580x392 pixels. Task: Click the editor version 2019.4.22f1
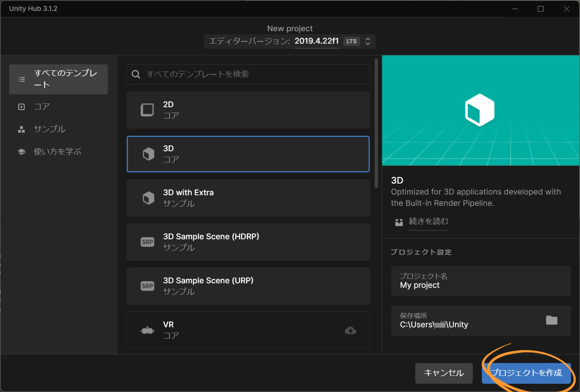point(317,41)
